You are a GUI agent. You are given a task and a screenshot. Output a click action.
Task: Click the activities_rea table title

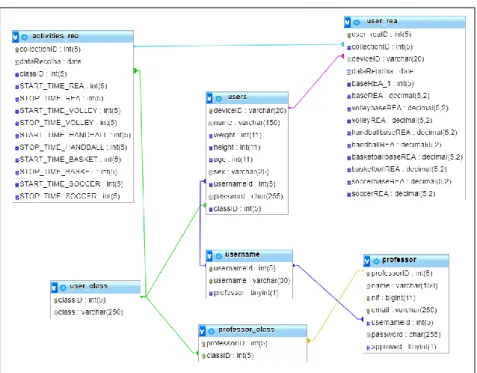click(x=55, y=36)
